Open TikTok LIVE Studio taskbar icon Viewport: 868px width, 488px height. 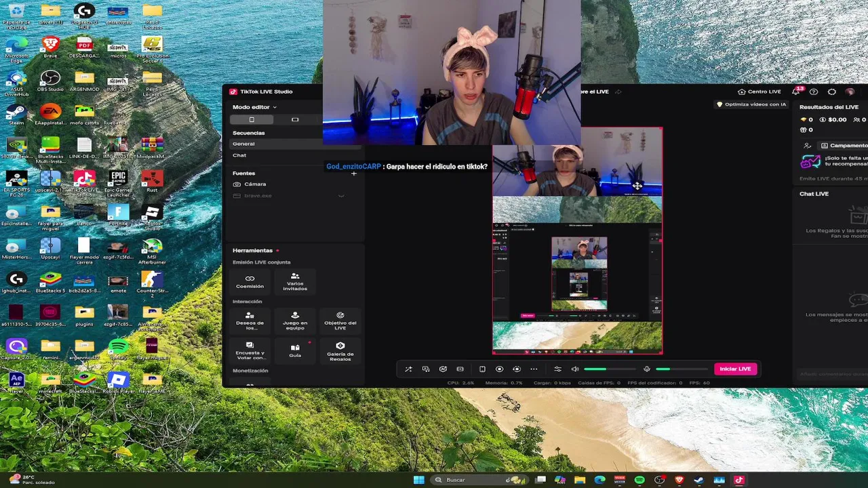coord(739,480)
